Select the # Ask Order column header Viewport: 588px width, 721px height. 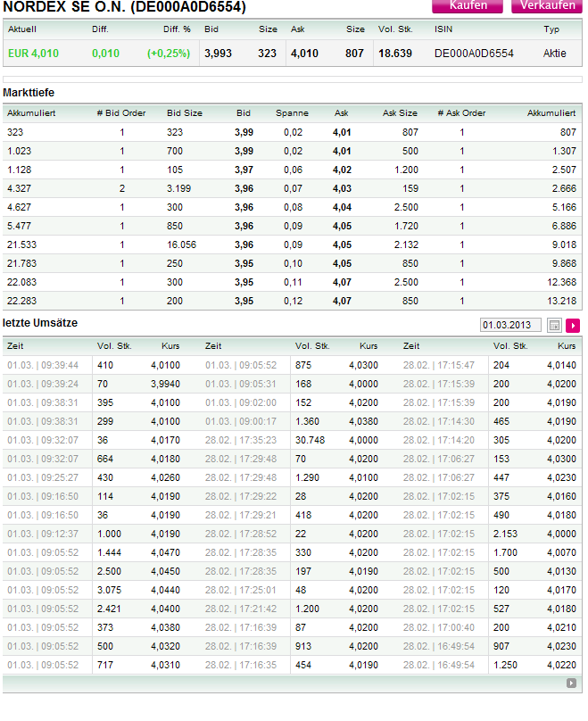point(461,113)
